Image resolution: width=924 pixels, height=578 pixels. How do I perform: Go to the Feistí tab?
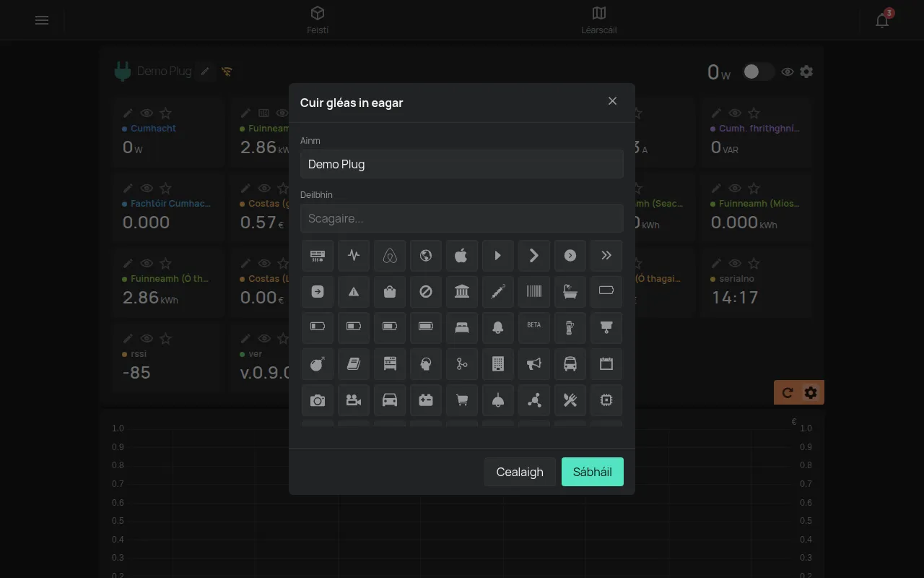coord(318,20)
